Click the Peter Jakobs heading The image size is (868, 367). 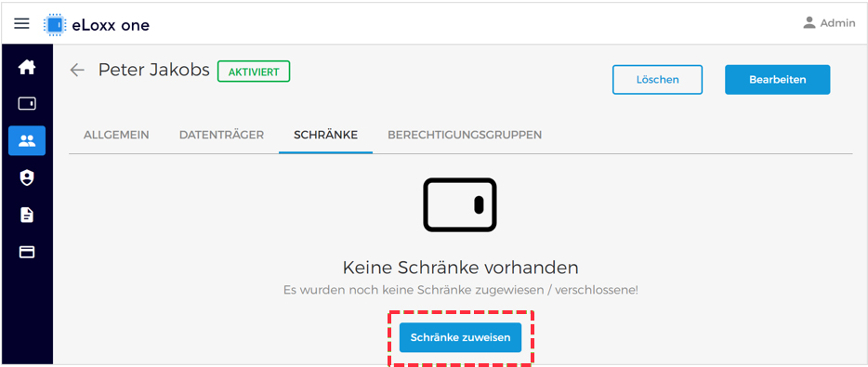pos(154,70)
